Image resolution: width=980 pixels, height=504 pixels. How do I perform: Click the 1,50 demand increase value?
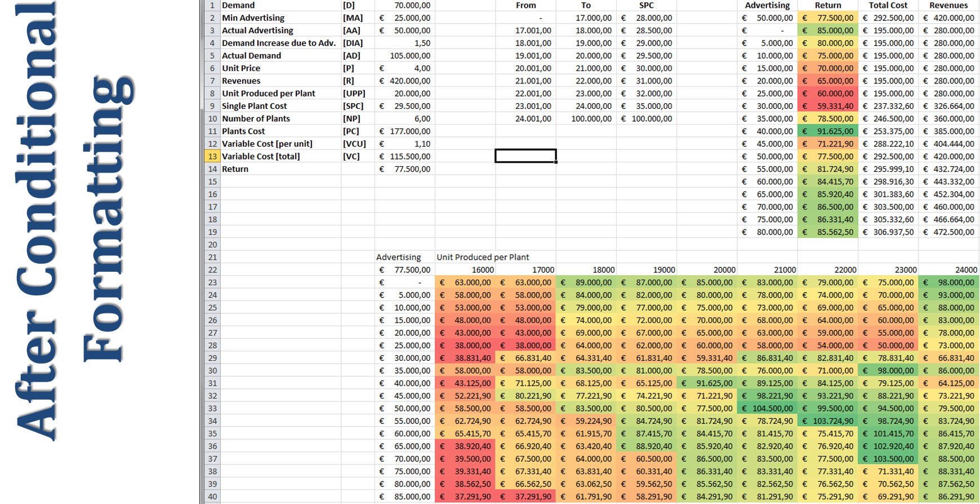405,43
